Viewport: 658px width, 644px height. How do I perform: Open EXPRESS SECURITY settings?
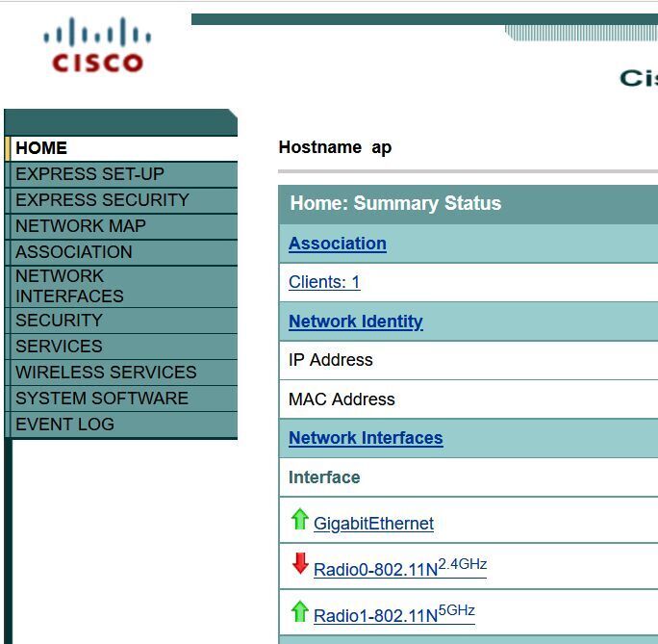point(102,200)
